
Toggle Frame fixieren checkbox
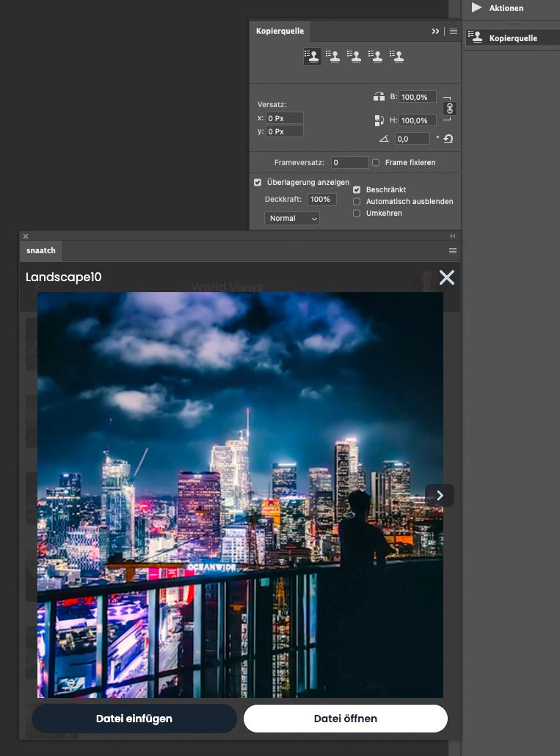pyautogui.click(x=376, y=162)
